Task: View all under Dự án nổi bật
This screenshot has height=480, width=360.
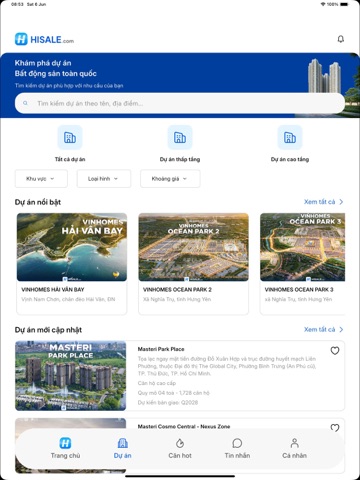Action: tap(323, 202)
